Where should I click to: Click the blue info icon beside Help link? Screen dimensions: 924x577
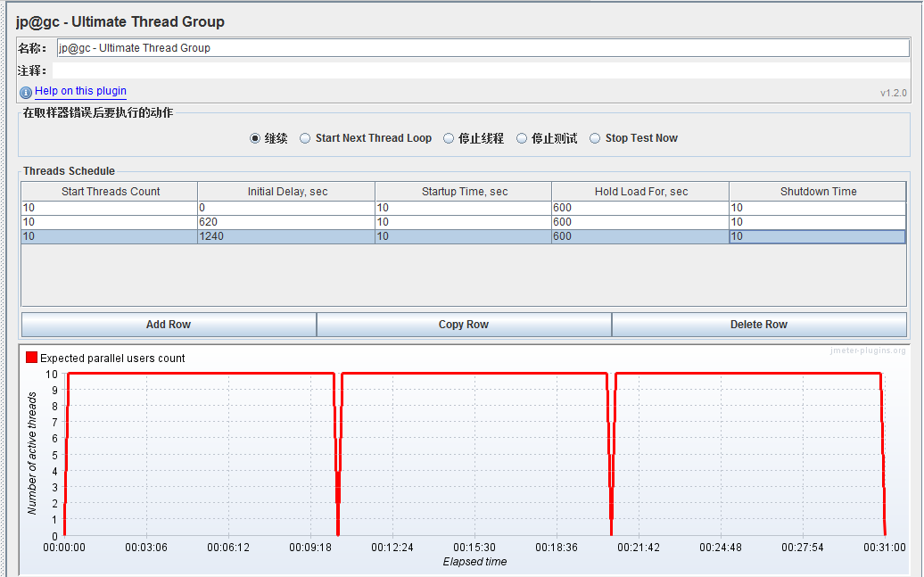point(25,93)
